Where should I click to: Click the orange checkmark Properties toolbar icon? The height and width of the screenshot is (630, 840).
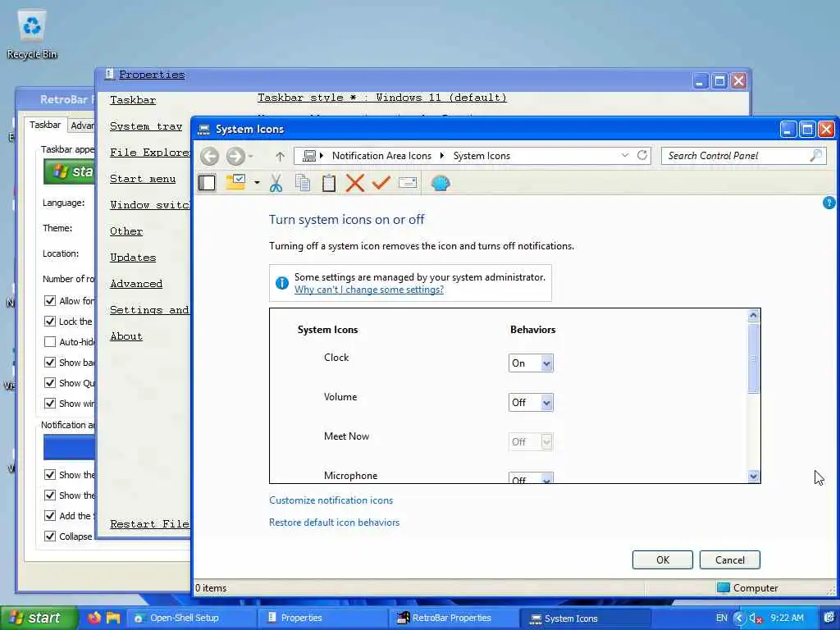(x=381, y=183)
